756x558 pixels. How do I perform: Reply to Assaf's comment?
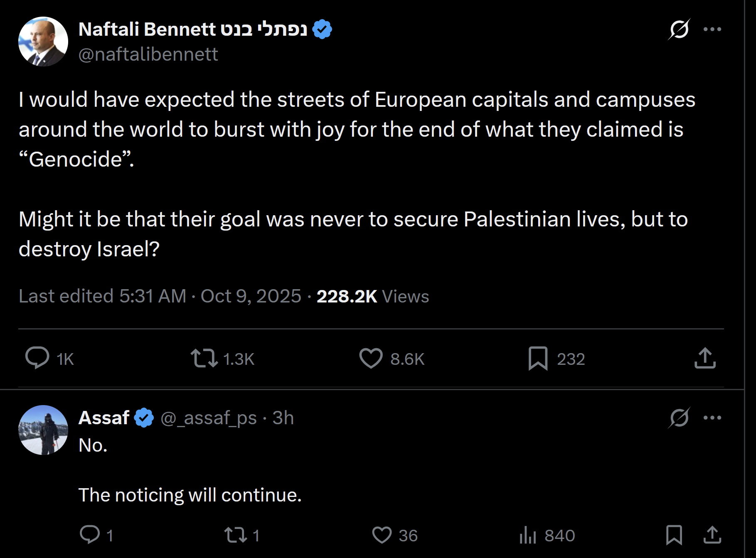tap(90, 535)
